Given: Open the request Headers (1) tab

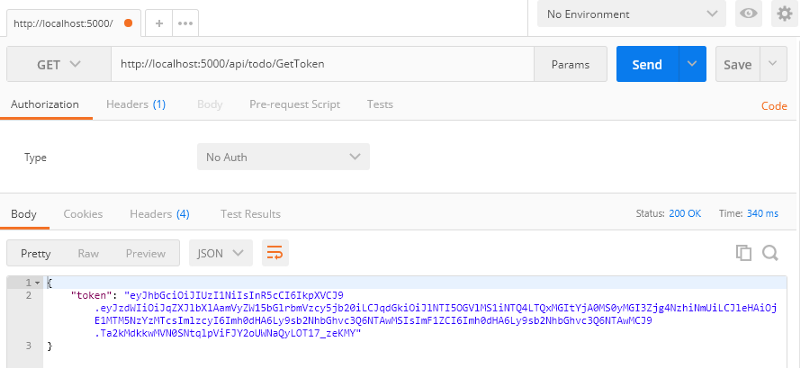Looking at the screenshot, I should point(136,105).
